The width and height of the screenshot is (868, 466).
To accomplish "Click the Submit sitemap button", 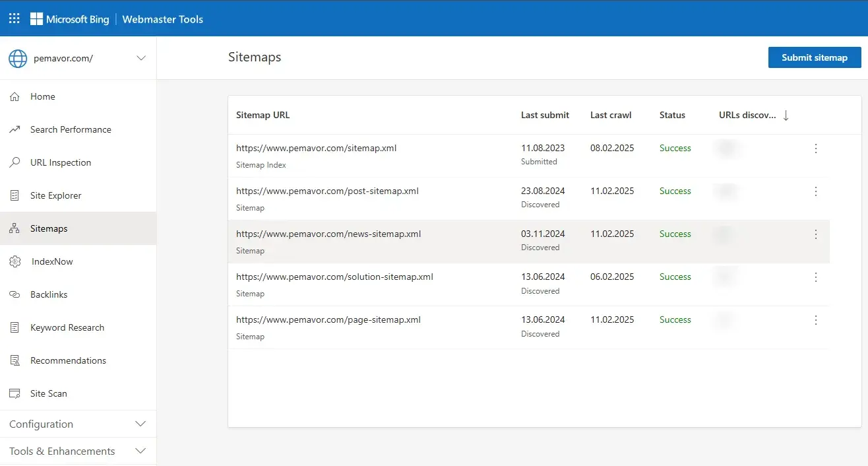I will (815, 57).
